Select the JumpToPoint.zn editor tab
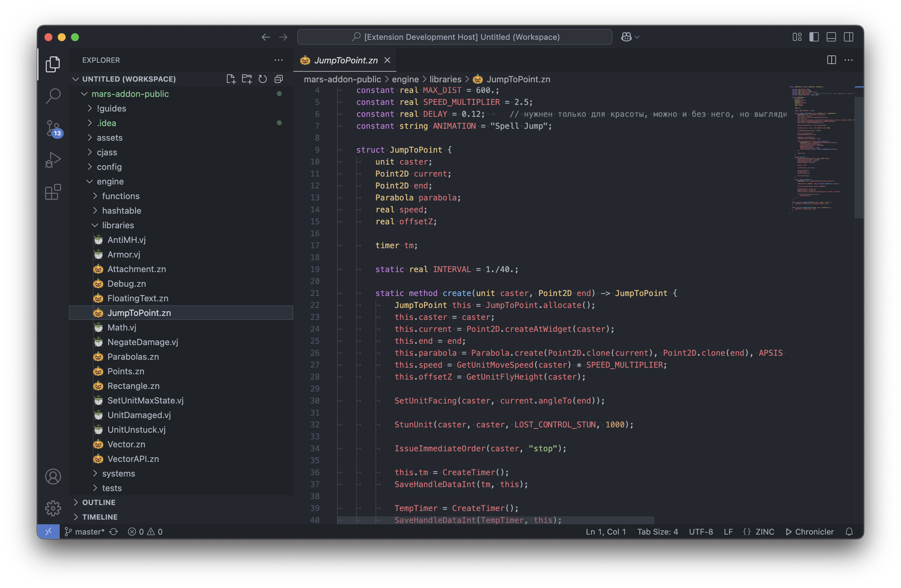Image resolution: width=901 pixels, height=588 pixels. (x=345, y=60)
